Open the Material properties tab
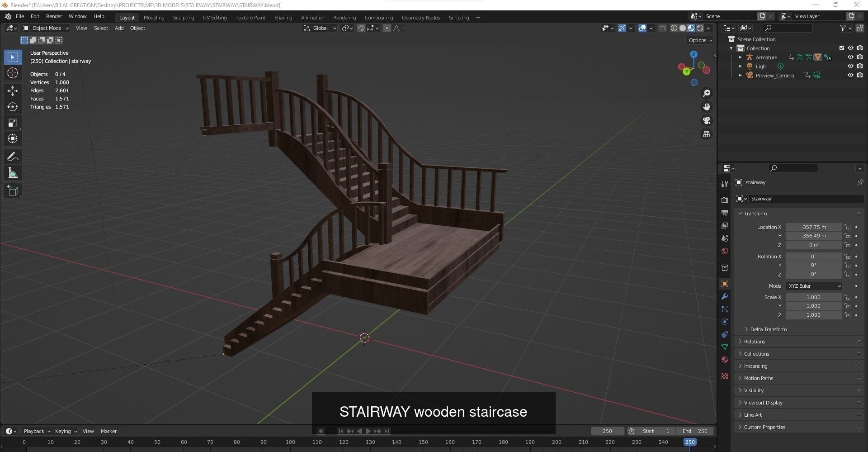The height and width of the screenshot is (452, 868). point(725,360)
